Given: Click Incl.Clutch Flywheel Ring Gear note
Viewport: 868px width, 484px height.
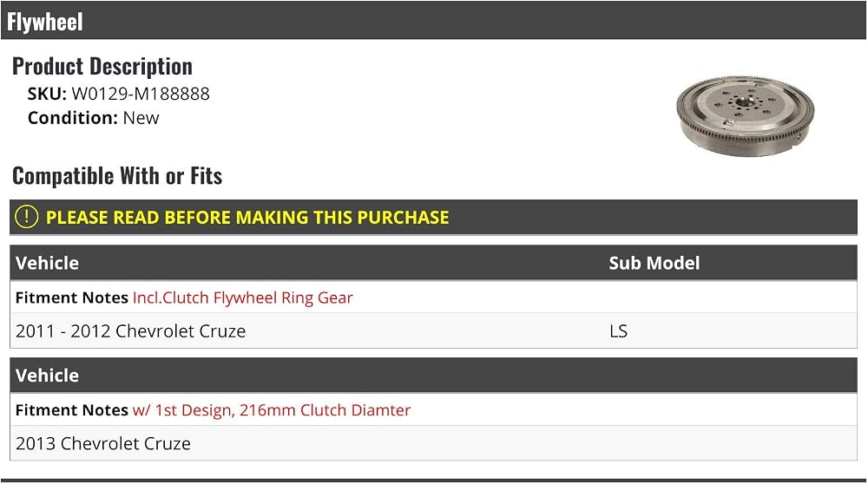Looking at the screenshot, I should point(242,298).
